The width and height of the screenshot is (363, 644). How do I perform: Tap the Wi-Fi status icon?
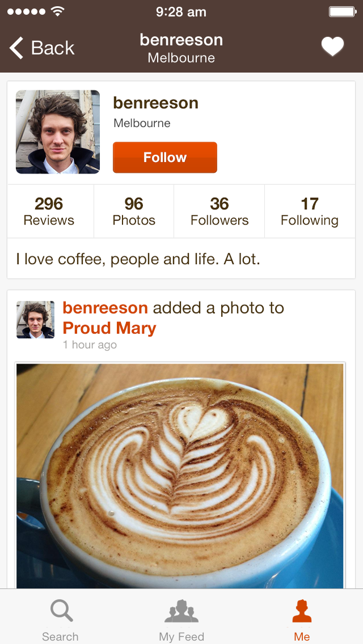(x=57, y=11)
